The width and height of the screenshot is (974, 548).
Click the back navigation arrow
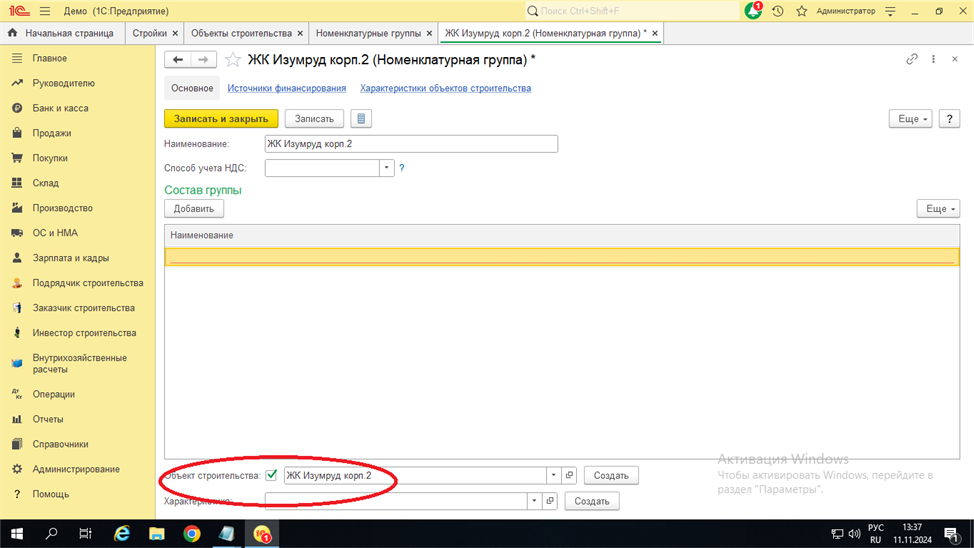[x=178, y=60]
